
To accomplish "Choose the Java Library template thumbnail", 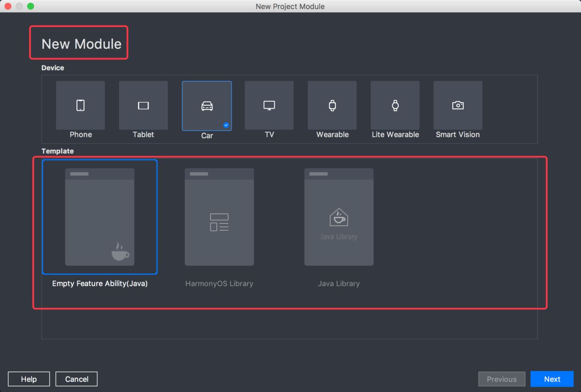I will (x=339, y=217).
